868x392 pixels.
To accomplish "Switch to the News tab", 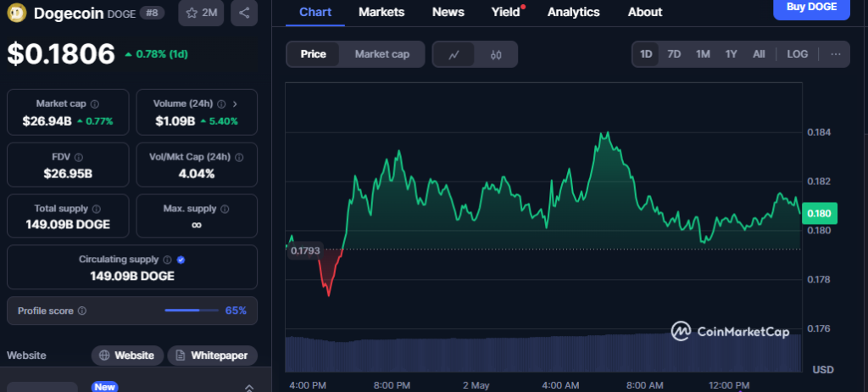I will tap(448, 12).
